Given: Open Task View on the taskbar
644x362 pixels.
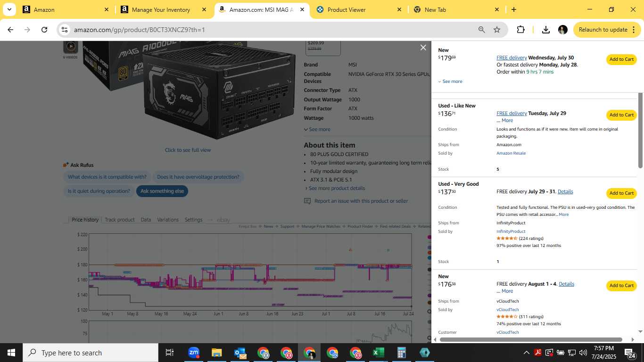Looking at the screenshot, I should click(170, 353).
